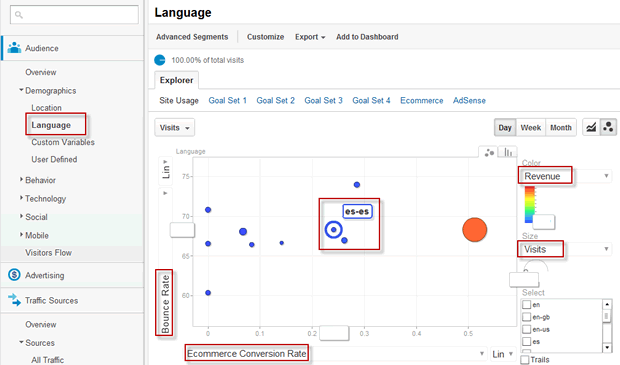
Task: Open Traffic Sources Overview link
Action: pyautogui.click(x=41, y=324)
